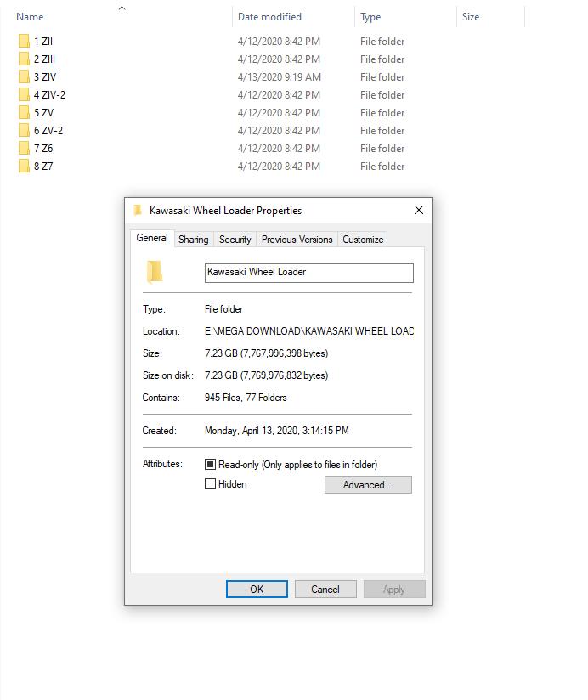Screen dimensions: 588x700
Task: Click the 3 ZIV folder icon
Action: [x=24, y=76]
